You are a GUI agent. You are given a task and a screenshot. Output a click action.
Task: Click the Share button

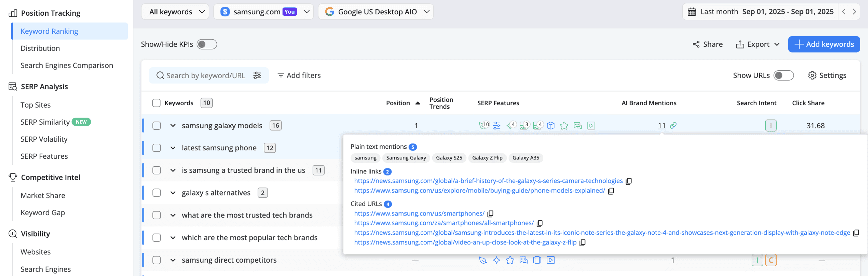coord(708,44)
